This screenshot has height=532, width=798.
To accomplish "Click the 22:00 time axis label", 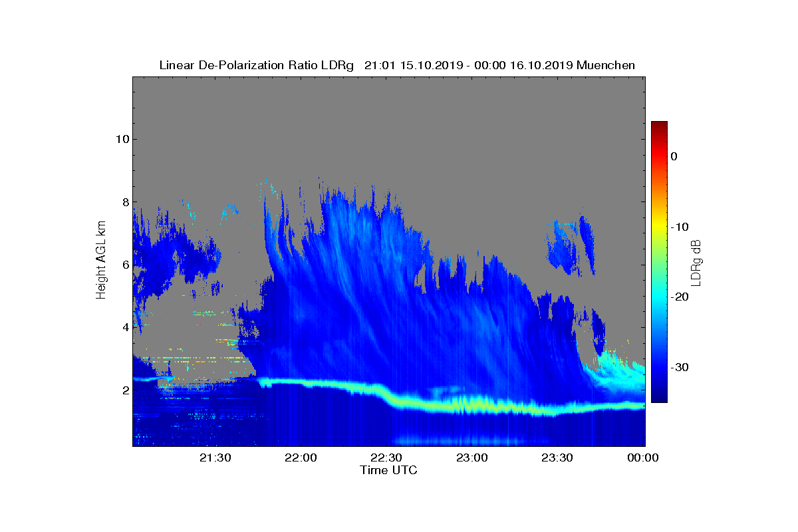I will click(301, 458).
